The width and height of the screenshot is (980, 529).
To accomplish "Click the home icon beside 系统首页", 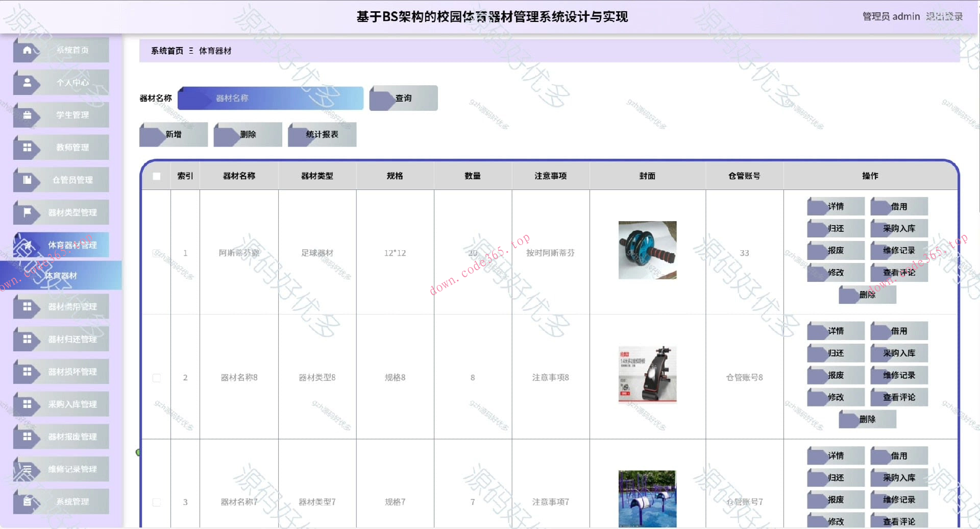I will tap(27, 50).
